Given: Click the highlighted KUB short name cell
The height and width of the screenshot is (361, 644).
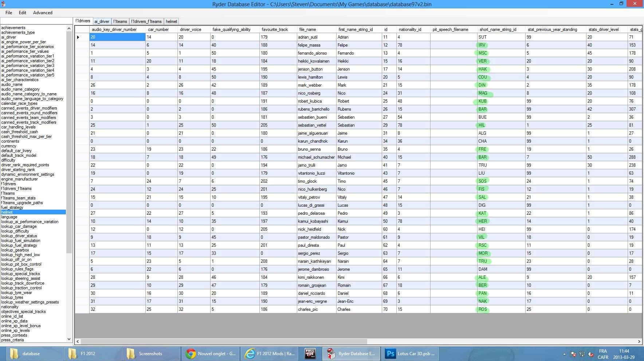Looking at the screenshot, I should tap(501, 101).
